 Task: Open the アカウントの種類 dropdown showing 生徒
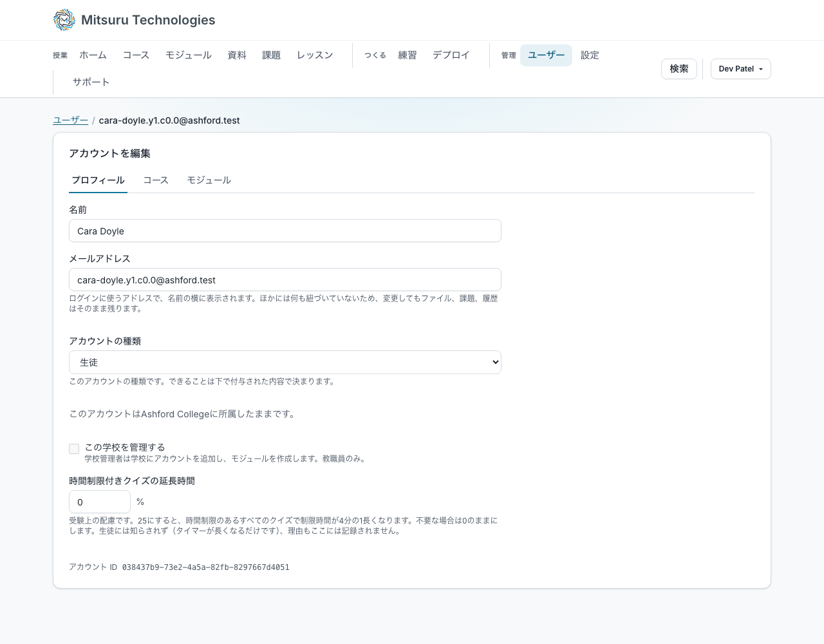tap(285, 362)
